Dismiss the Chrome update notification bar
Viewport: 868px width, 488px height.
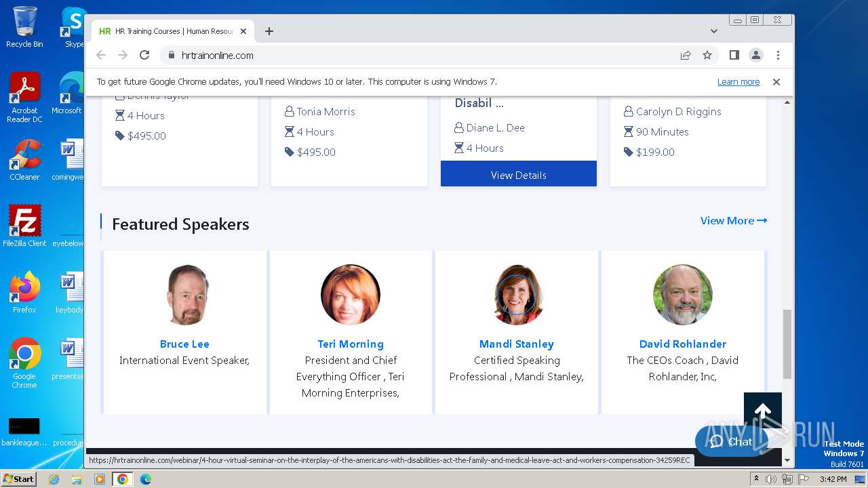coord(776,82)
